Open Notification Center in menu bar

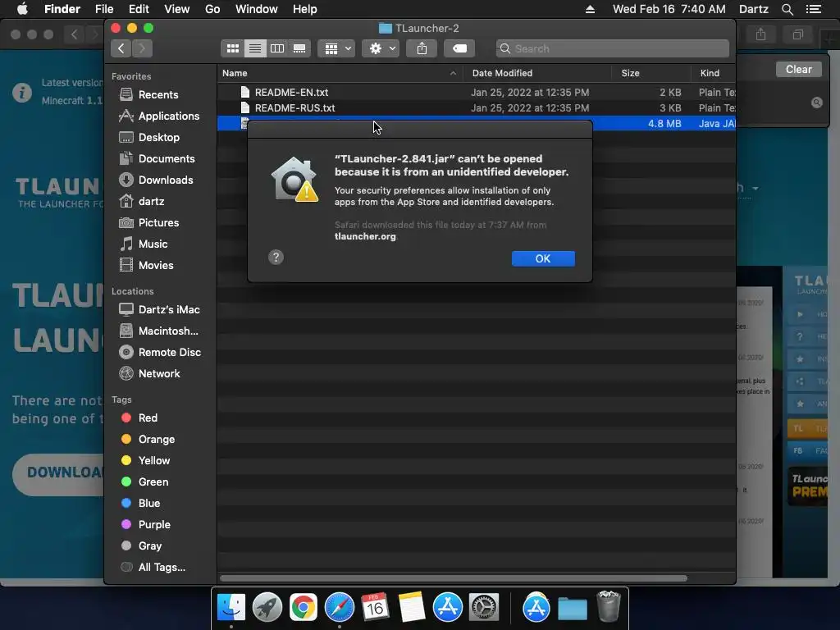[x=814, y=9]
